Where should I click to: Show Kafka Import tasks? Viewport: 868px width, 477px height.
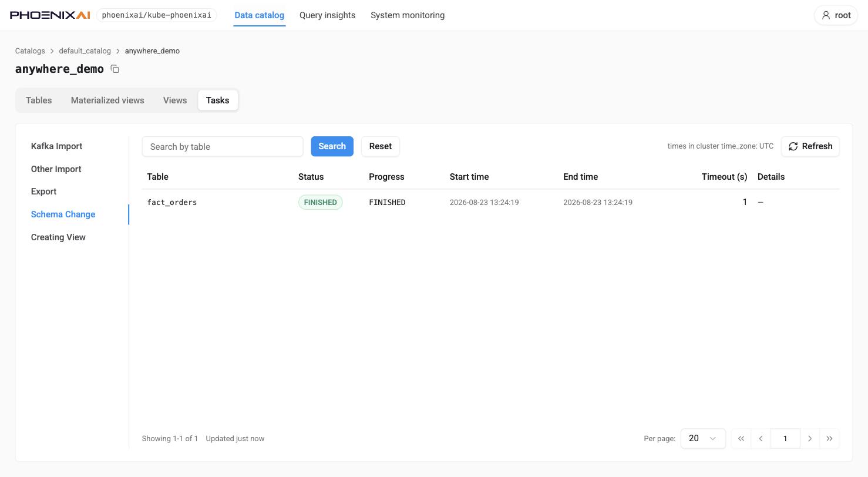pos(56,146)
